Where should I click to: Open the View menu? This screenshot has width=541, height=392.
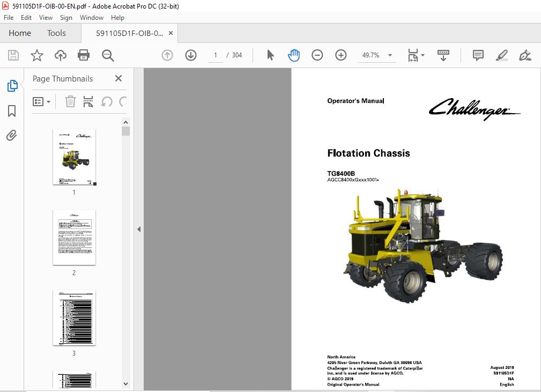pos(46,18)
